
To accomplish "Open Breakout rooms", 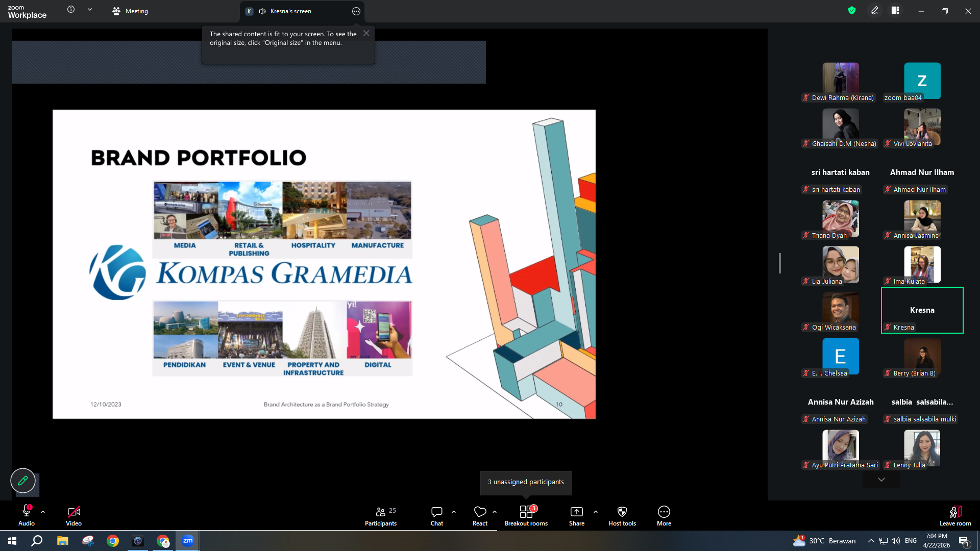I will coord(526,515).
